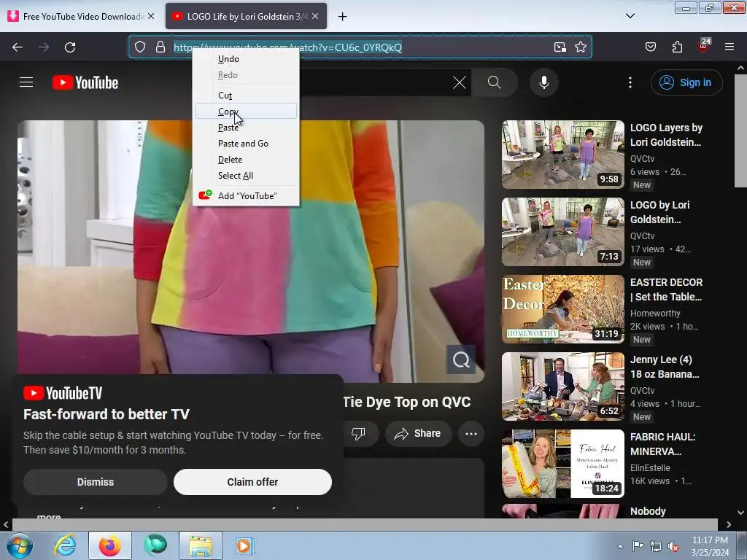Dismiss the YouTube TV offer
The height and width of the screenshot is (560, 747).
point(96,482)
